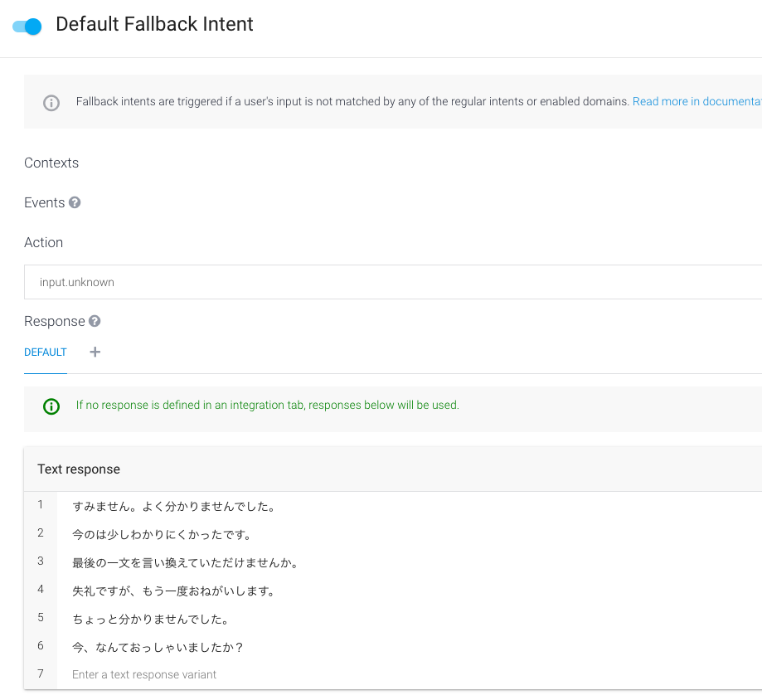Expand the Events section
The width and height of the screenshot is (762, 700).
pos(45,202)
